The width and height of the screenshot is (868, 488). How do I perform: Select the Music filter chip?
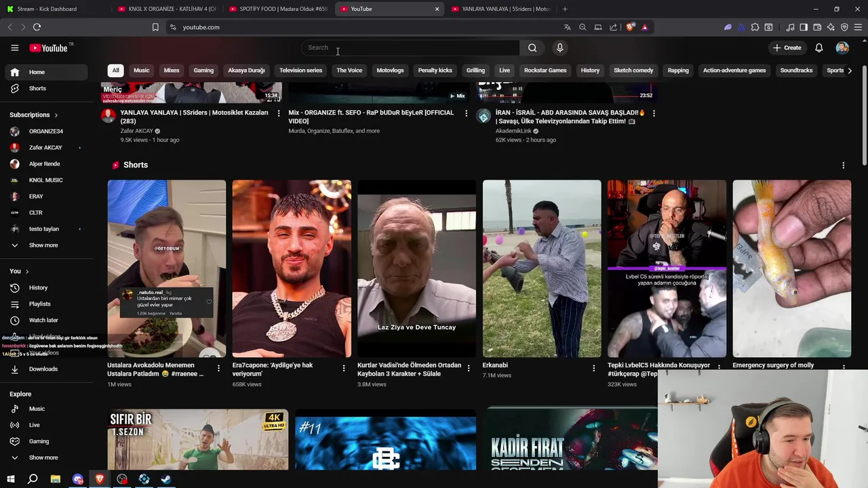tap(141, 70)
